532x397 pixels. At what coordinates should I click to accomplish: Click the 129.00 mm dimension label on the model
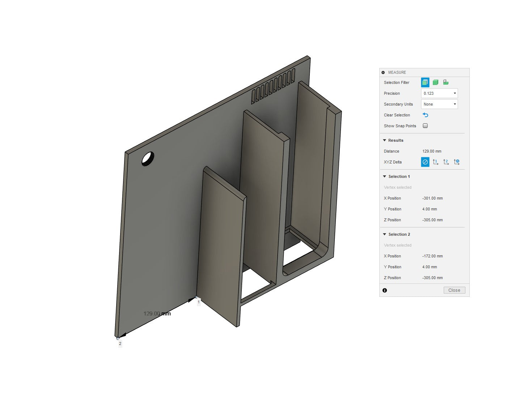(x=157, y=313)
